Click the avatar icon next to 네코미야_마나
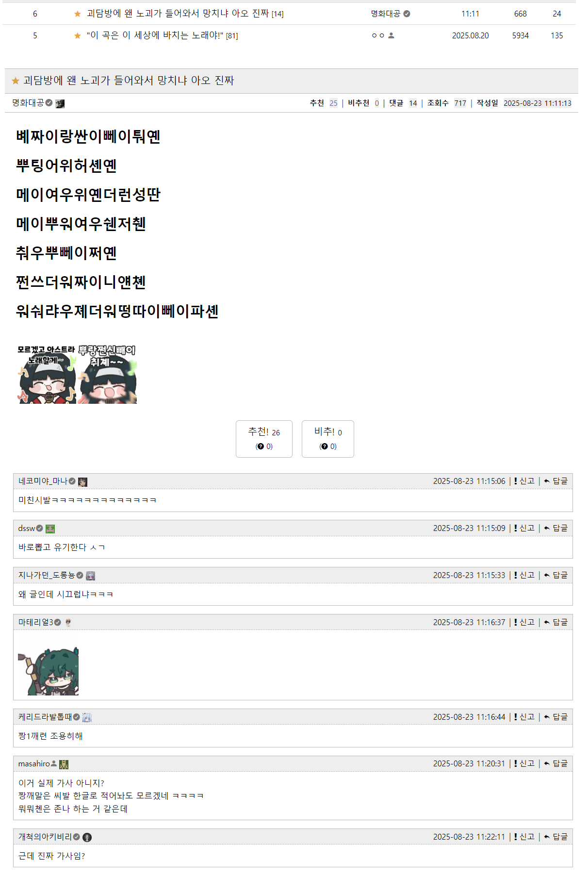This screenshot has width=588, height=877. [x=82, y=481]
